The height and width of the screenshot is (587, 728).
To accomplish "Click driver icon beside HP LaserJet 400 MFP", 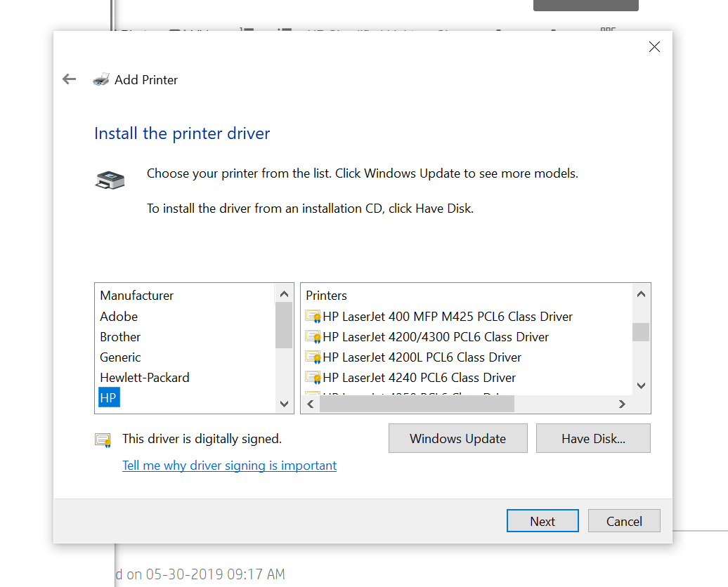I will (x=313, y=316).
